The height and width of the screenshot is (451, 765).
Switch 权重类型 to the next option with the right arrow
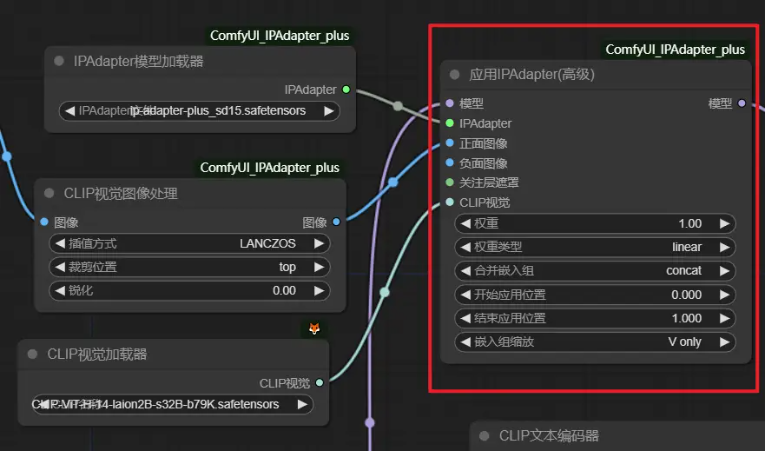click(725, 247)
